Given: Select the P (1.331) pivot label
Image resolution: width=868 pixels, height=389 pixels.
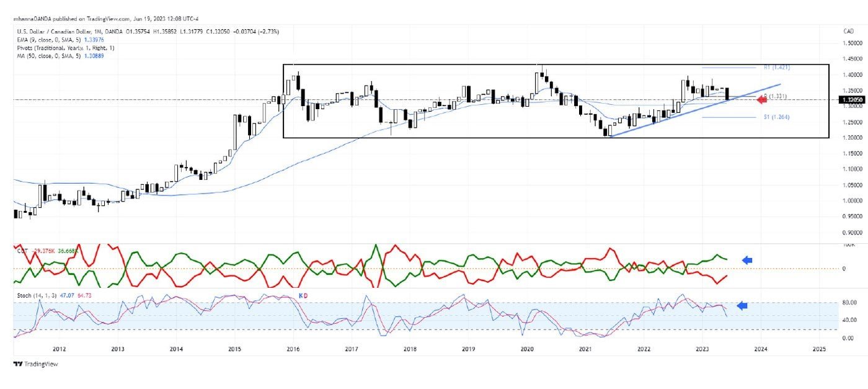Looking at the screenshot, I should coord(776,96).
